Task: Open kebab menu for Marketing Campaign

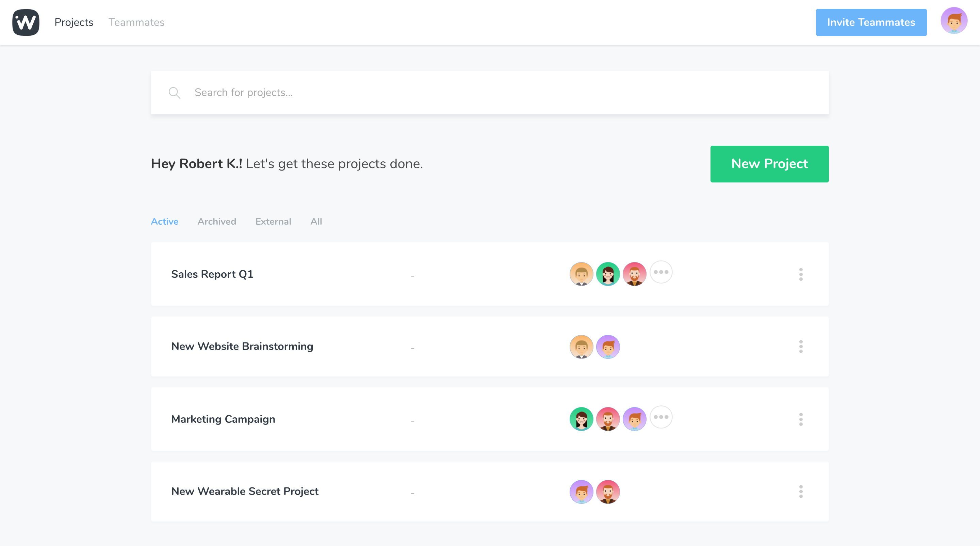Action: 800,419
